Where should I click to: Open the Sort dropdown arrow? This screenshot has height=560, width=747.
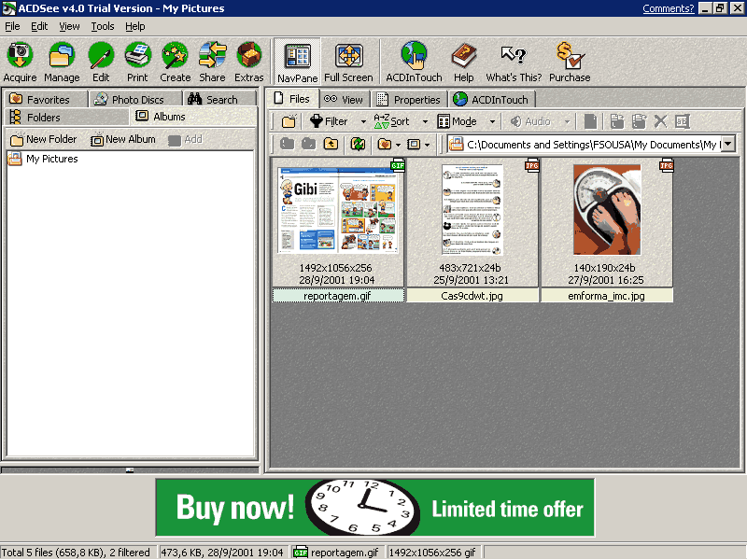tap(425, 121)
